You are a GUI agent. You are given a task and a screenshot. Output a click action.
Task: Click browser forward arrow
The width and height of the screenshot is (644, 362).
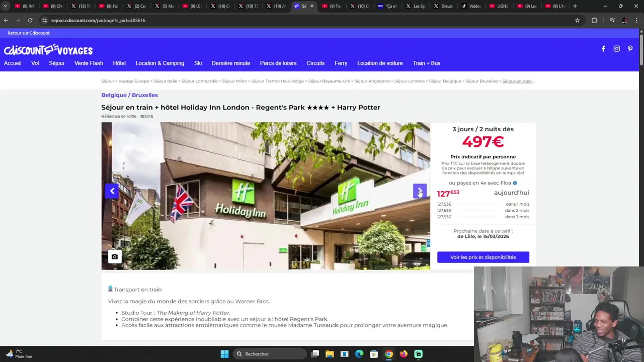pos(18,20)
